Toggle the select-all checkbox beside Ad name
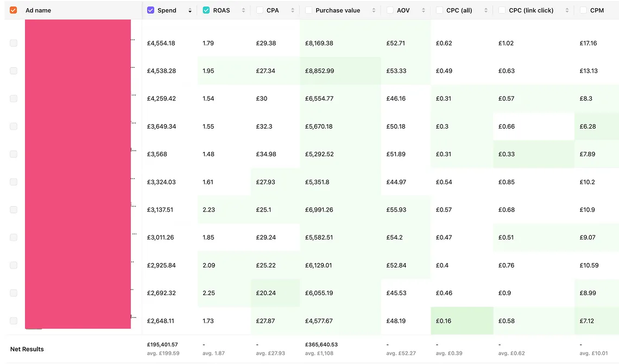Viewport: 619px width, 364px height. [14, 10]
